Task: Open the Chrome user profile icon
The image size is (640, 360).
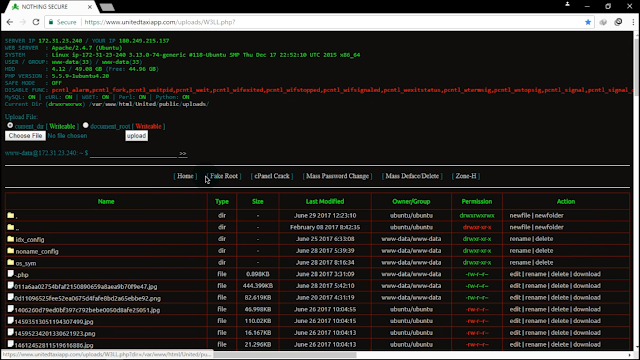Action: [567, 4]
